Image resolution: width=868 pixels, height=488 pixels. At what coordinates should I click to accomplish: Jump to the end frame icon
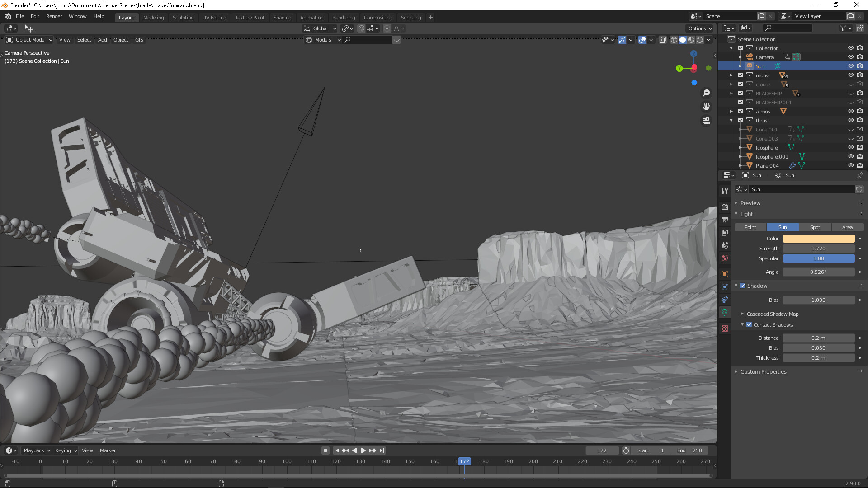pos(382,450)
